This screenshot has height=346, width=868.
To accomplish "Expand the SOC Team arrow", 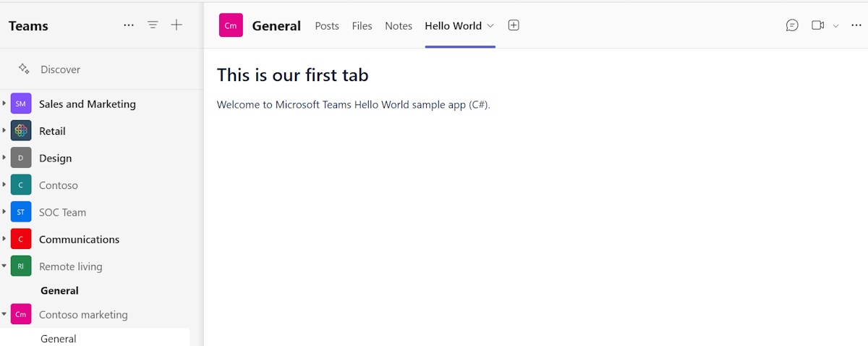I will coord(4,212).
